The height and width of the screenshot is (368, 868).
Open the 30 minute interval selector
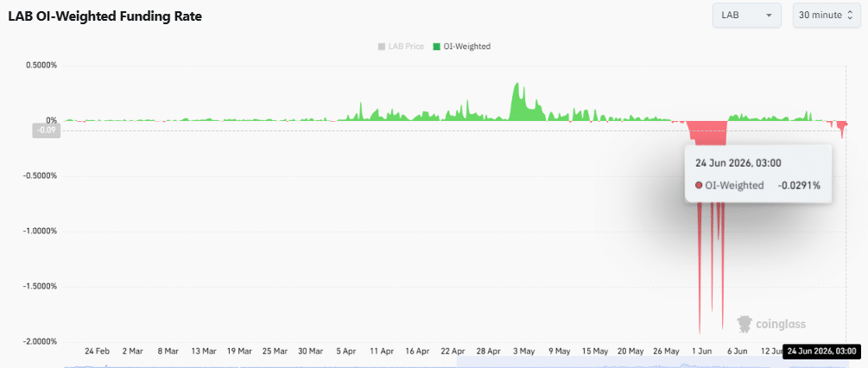827,15
